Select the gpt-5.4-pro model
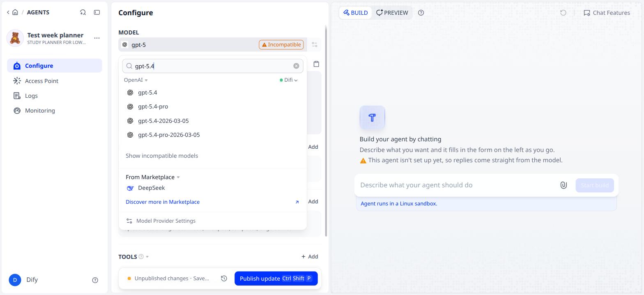The width and height of the screenshot is (644, 295). [212, 106]
